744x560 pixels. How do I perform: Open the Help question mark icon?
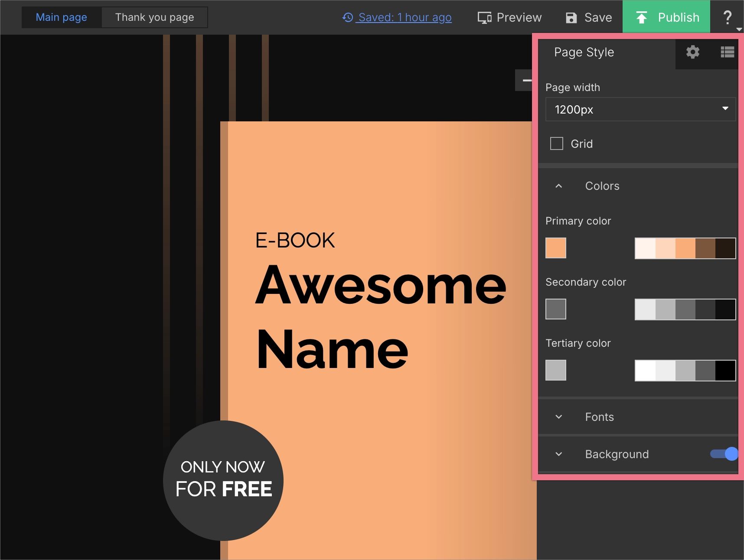(728, 17)
